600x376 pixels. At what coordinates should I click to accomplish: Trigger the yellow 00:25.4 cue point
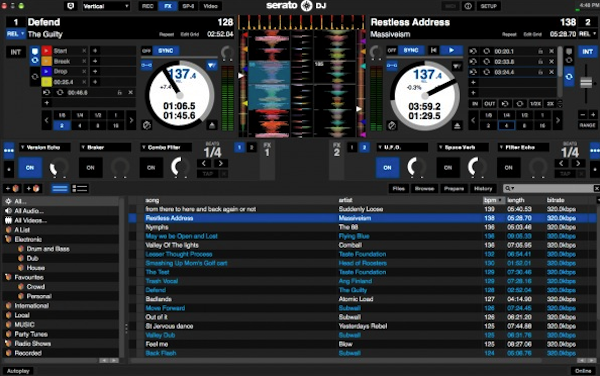click(x=46, y=81)
